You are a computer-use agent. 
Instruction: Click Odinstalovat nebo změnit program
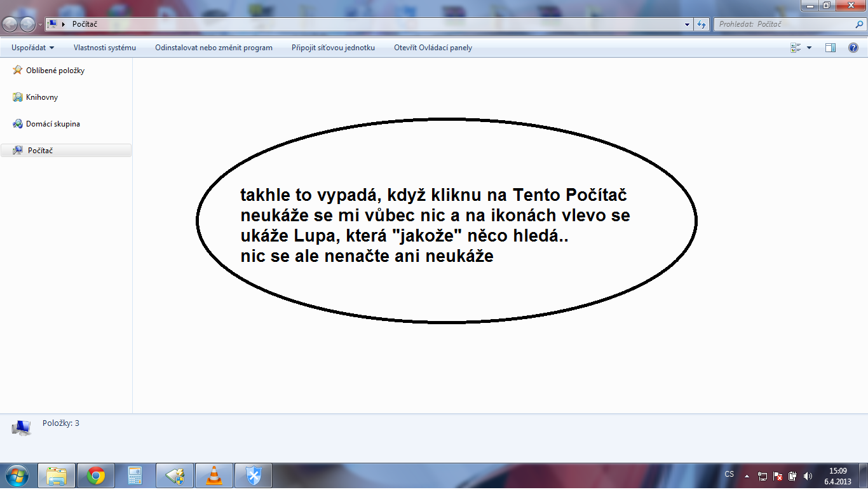214,48
